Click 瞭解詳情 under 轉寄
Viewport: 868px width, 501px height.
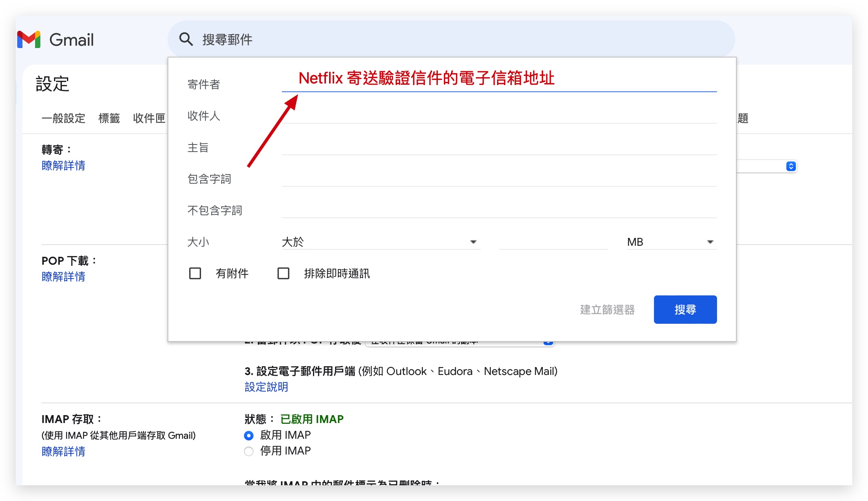(x=63, y=165)
